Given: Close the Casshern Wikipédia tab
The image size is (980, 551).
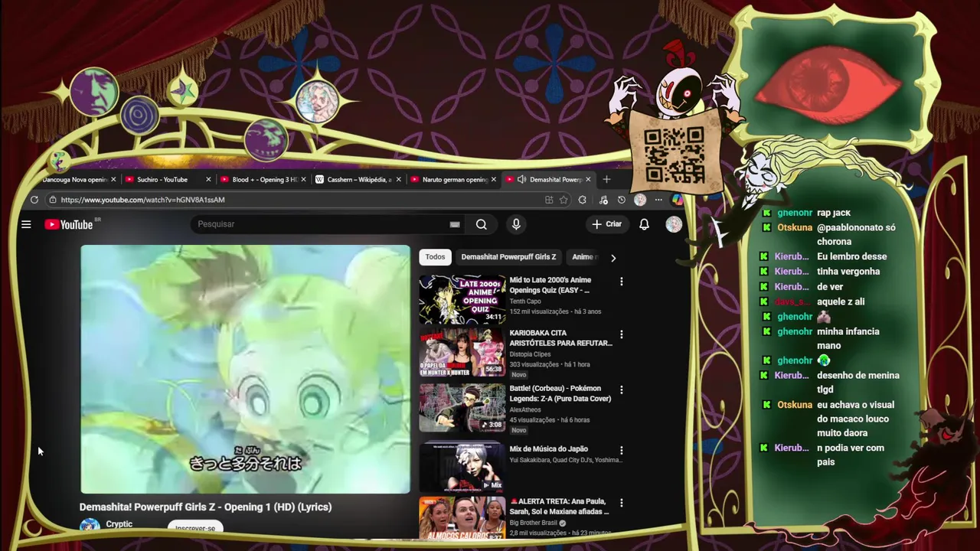Looking at the screenshot, I should (x=399, y=180).
